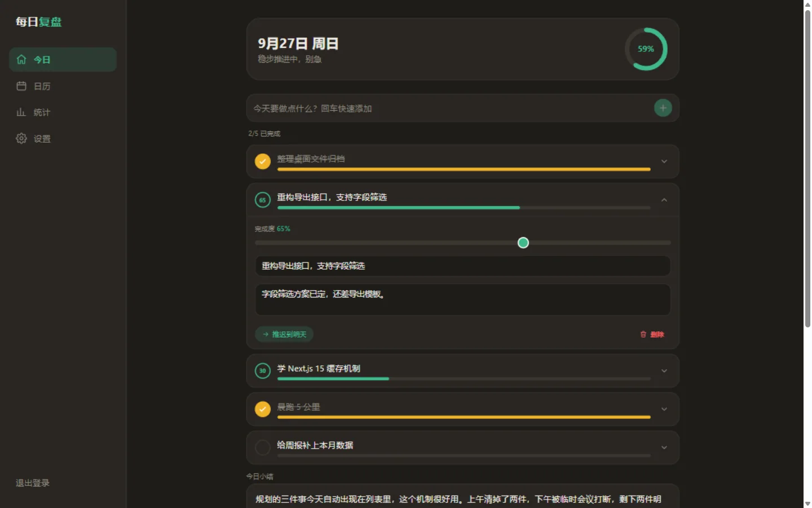Click the 59% progress ring
The image size is (812, 508).
646,49
